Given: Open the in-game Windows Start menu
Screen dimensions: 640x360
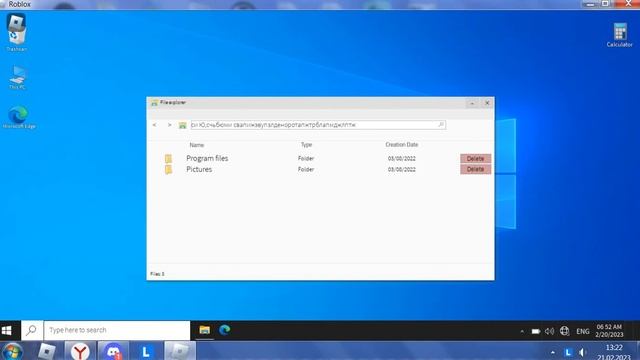Looking at the screenshot, I should pos(7,331).
